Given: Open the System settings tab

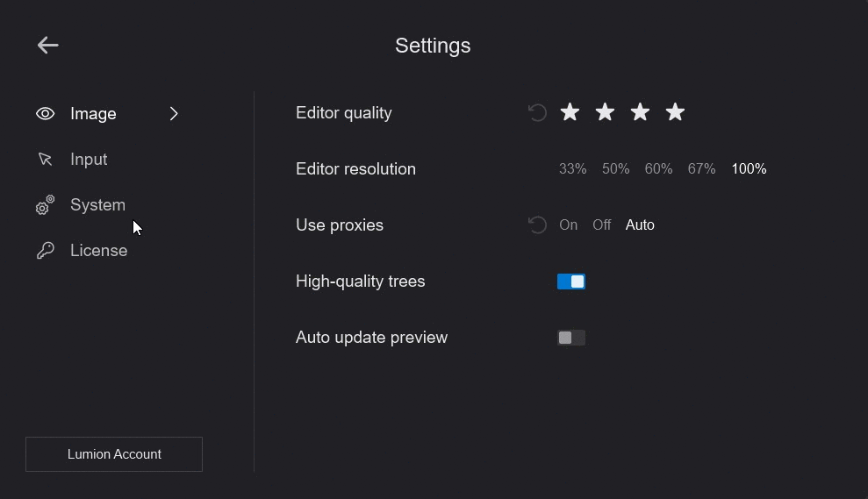Looking at the screenshot, I should click(x=97, y=205).
